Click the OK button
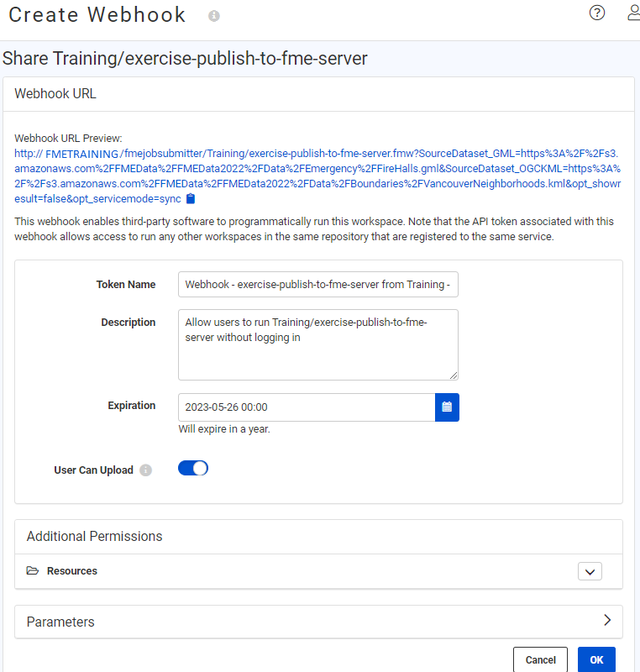Image resolution: width=640 pixels, height=672 pixels. point(596,659)
